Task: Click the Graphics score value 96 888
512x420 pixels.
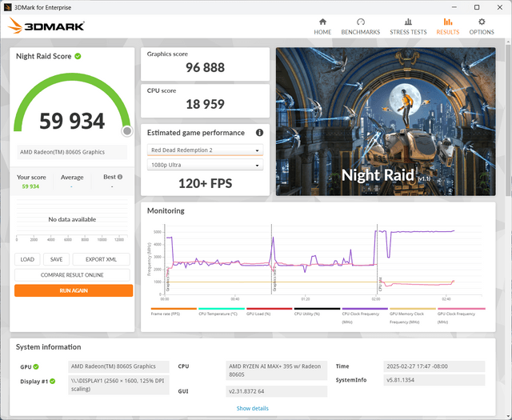Action: tap(205, 68)
